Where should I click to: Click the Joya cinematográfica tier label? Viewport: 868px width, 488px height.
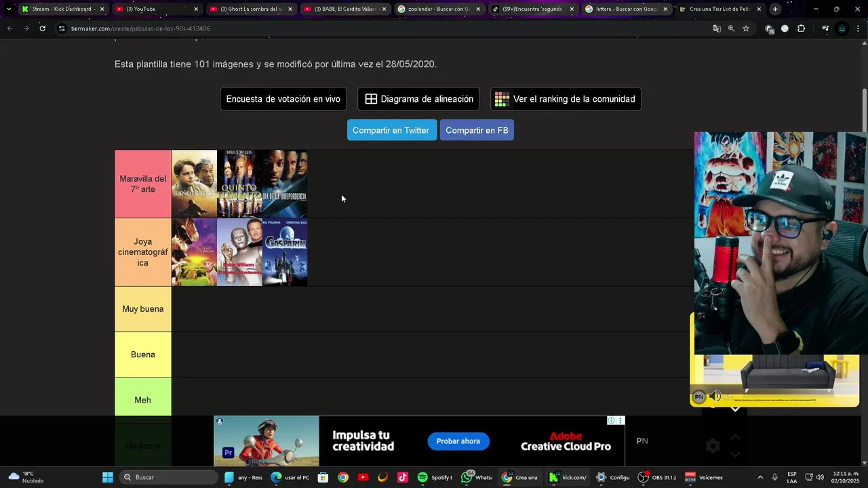point(143,252)
